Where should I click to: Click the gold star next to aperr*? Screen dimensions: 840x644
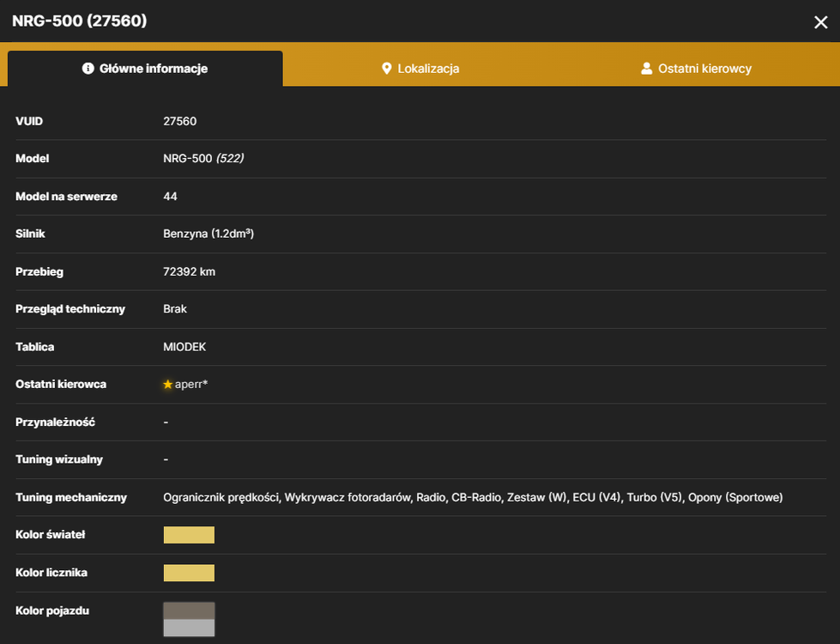point(167,385)
